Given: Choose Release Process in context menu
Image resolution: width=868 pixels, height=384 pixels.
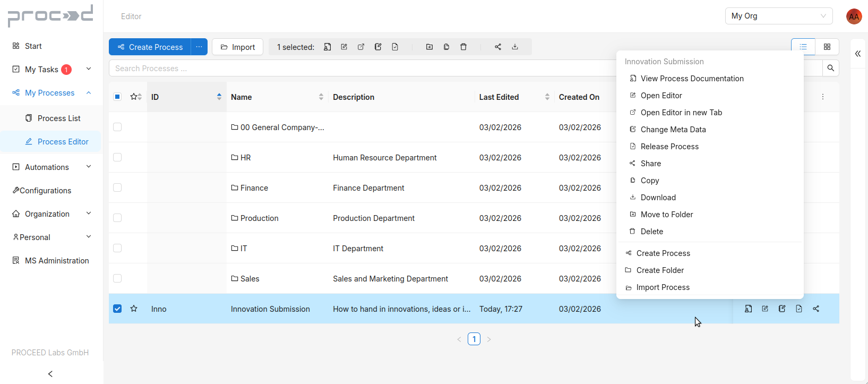Looking at the screenshot, I should [x=710, y=147].
